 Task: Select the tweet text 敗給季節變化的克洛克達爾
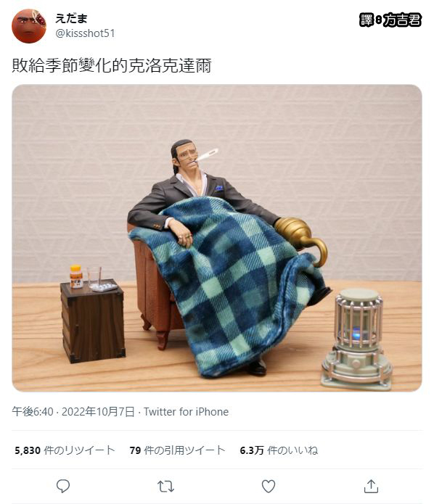click(112, 65)
